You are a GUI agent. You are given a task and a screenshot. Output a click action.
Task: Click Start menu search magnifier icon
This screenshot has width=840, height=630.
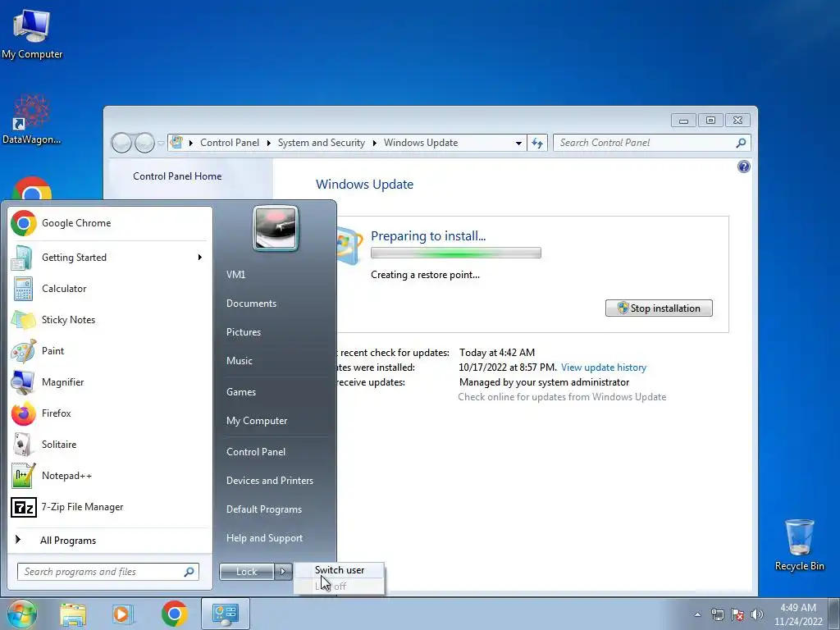tap(189, 572)
